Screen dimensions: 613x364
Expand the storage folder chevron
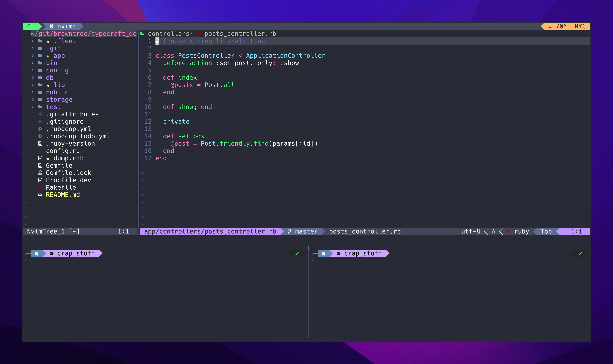[x=33, y=100]
